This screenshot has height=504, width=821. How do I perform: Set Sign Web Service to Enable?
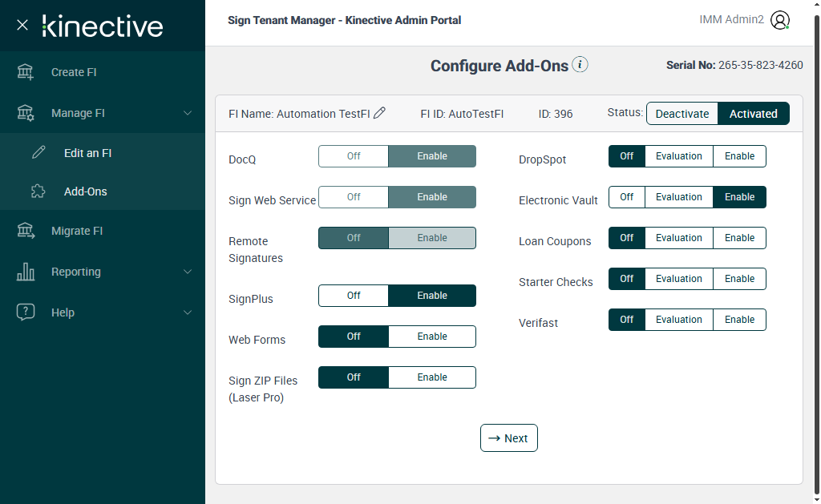pos(432,197)
